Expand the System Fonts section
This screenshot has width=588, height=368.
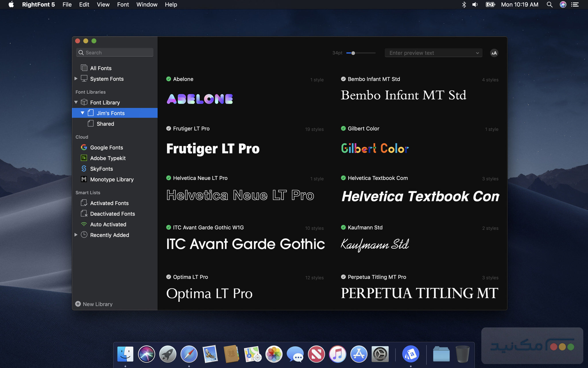76,78
